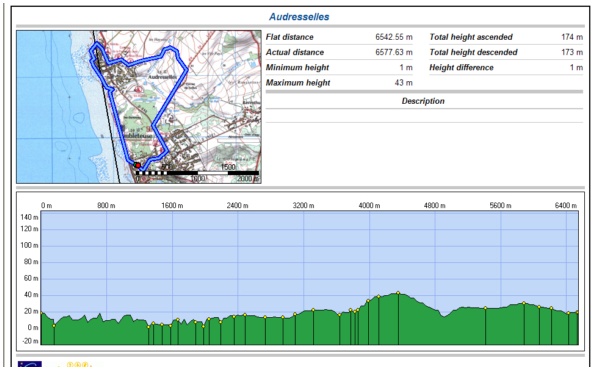The height and width of the screenshot is (370, 606).
Task: Select the last waypoint dot at route end
Action: click(577, 312)
